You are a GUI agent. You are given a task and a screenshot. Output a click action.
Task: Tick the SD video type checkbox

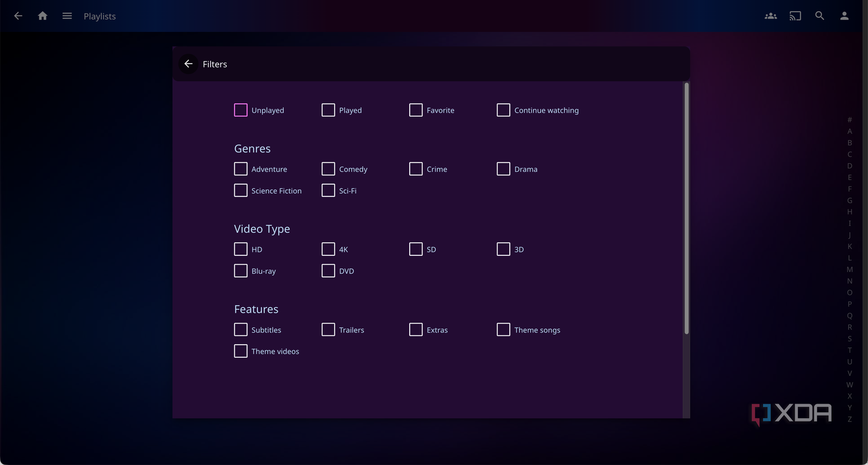click(415, 249)
